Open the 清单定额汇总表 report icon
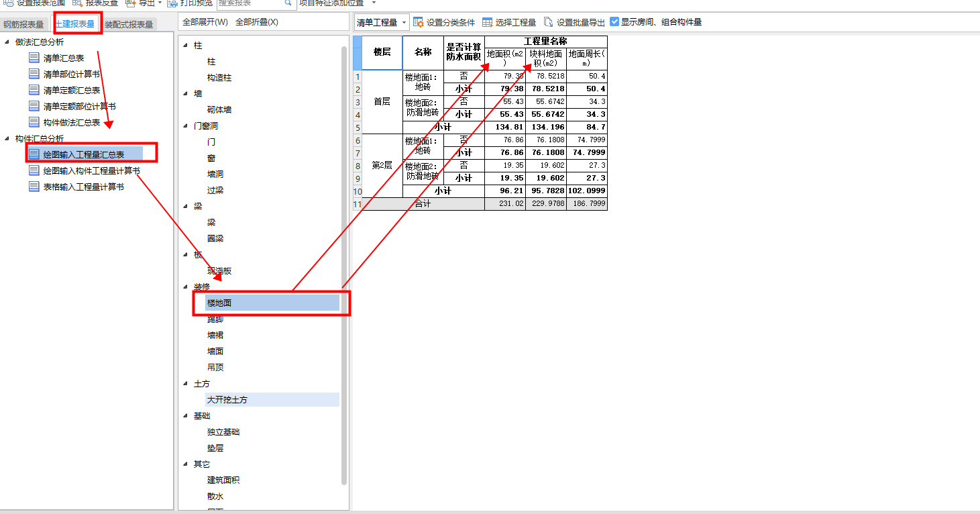 click(x=34, y=90)
